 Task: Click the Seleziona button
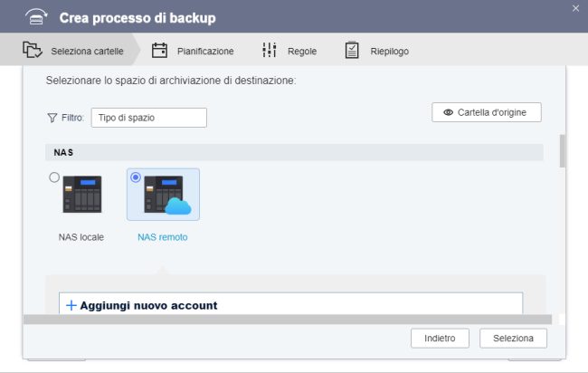coord(513,338)
